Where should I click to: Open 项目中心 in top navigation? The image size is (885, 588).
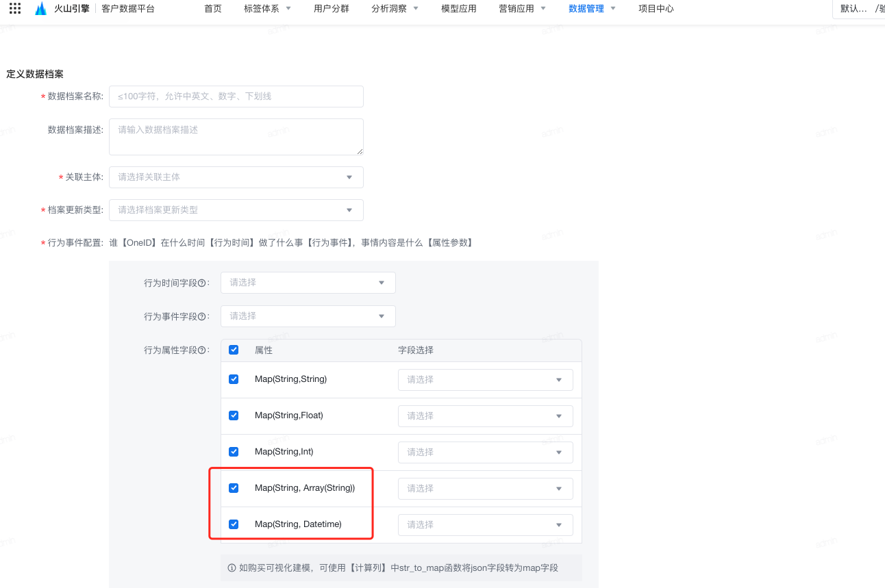[x=656, y=9]
